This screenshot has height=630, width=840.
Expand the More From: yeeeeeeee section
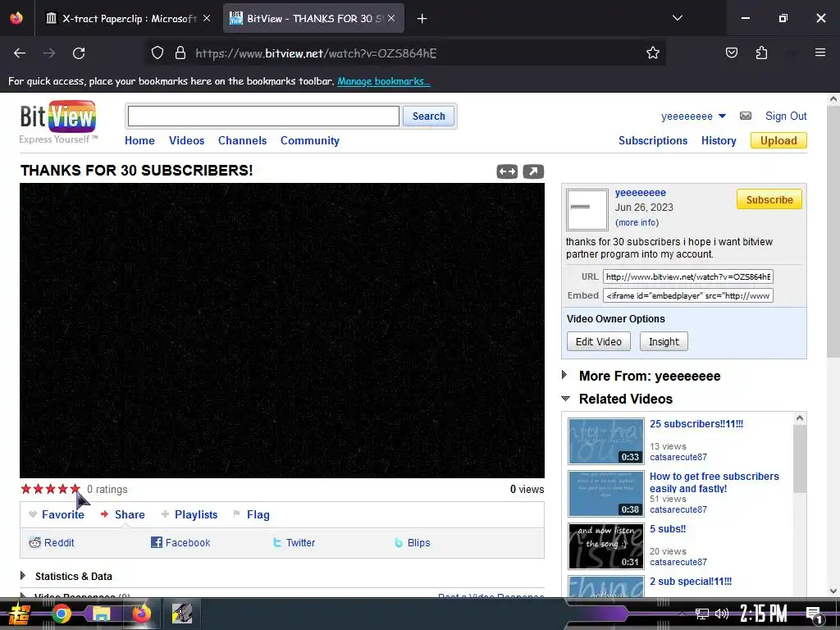[x=564, y=375]
